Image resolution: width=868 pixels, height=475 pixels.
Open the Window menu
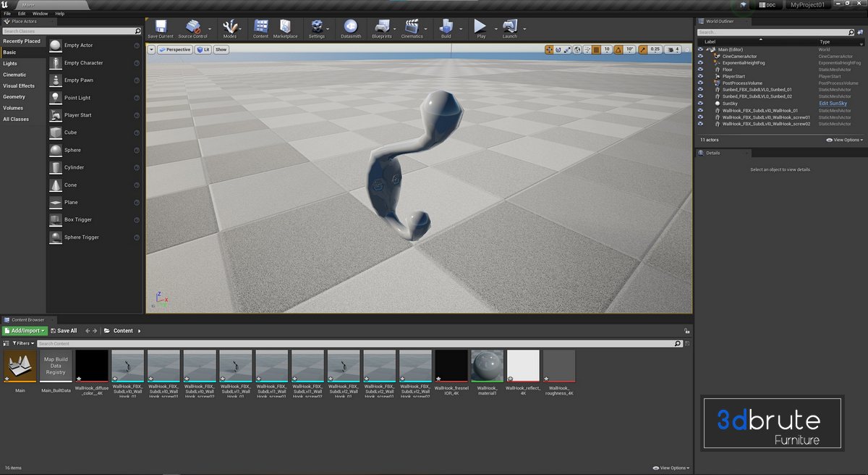pos(41,13)
